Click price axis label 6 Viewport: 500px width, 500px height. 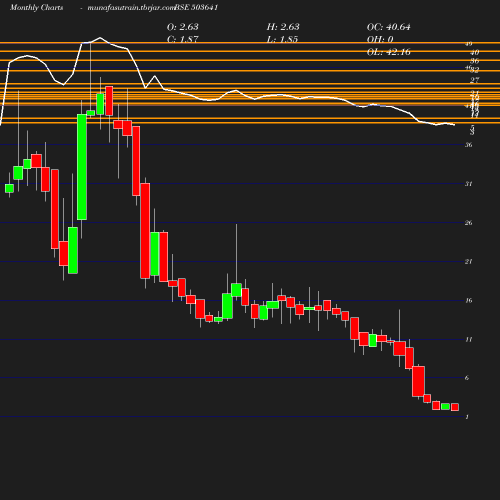[x=467, y=378]
